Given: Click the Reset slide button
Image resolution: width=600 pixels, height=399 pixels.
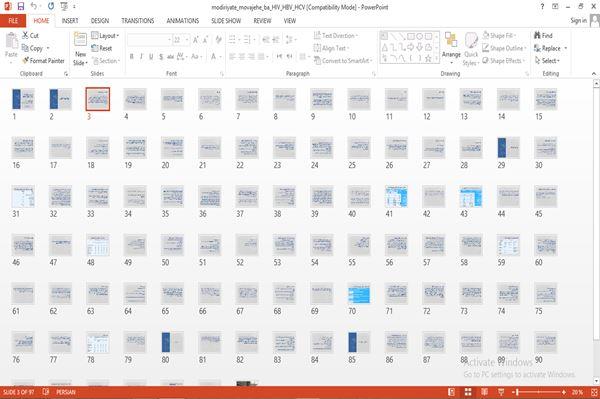Looking at the screenshot, I should [x=102, y=48].
